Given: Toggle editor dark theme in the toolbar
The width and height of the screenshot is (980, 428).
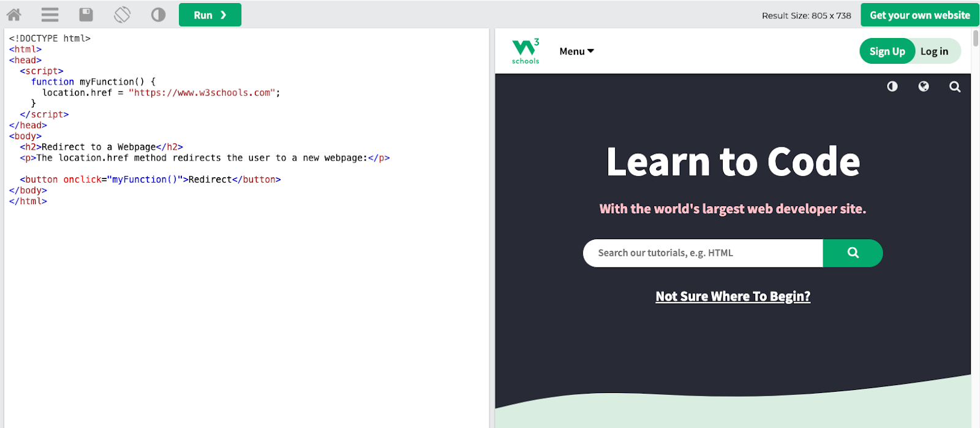Looking at the screenshot, I should click(158, 15).
